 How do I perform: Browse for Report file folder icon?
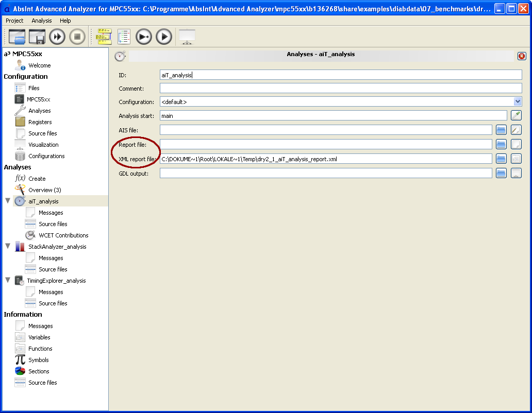[501, 144]
